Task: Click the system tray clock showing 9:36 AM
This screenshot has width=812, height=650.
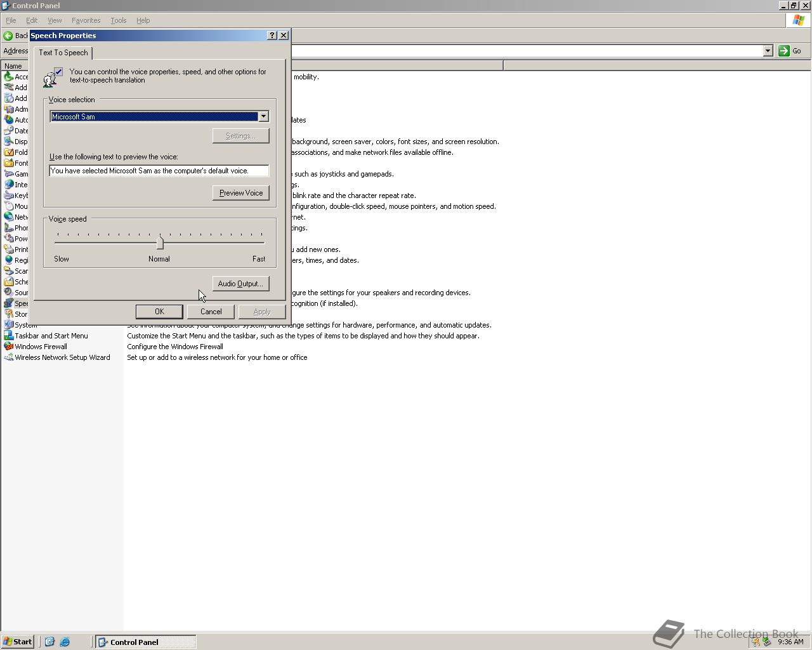Action: 790,642
